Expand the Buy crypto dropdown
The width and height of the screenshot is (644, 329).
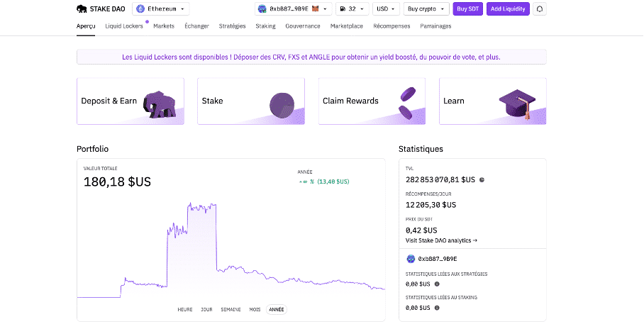[426, 9]
